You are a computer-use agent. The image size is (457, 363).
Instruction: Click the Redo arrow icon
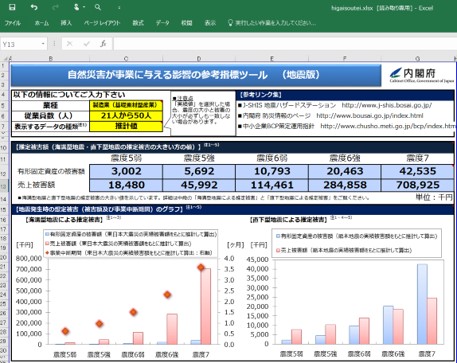click(55, 7)
